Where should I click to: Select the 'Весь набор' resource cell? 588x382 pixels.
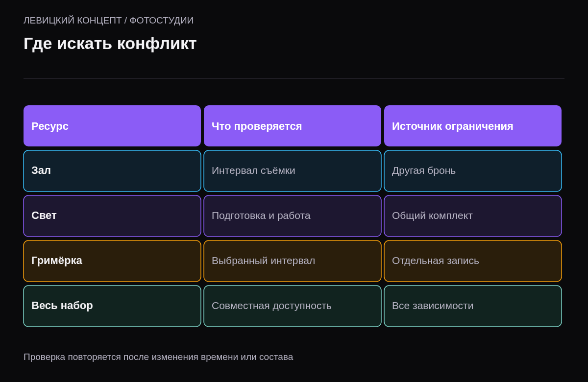point(112,306)
